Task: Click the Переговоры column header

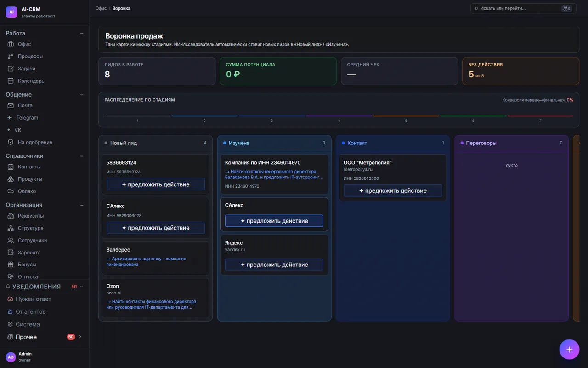Action: point(511,143)
